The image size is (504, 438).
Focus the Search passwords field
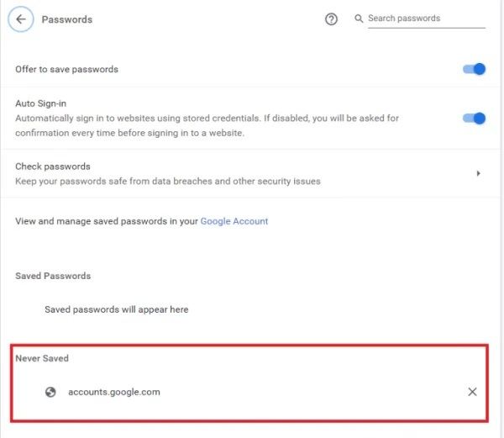coord(426,18)
